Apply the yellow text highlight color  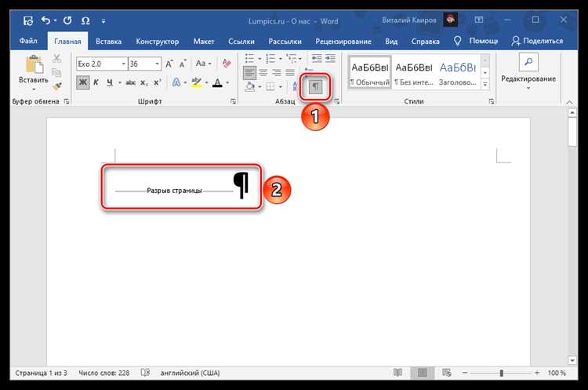[x=196, y=82]
